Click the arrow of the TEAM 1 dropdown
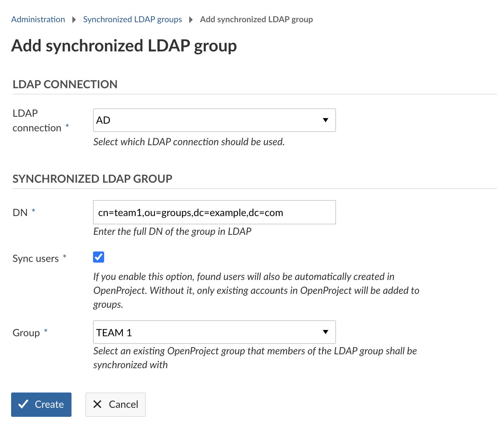Screen dimensions: 504x446 325,332
